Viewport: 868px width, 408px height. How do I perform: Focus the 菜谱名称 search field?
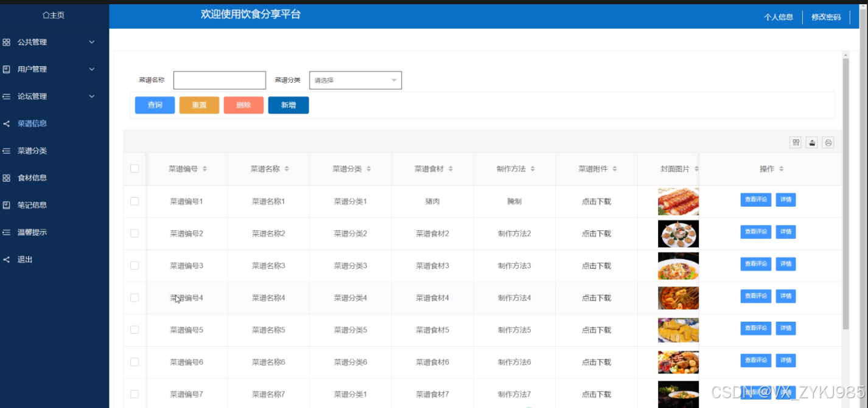point(220,80)
